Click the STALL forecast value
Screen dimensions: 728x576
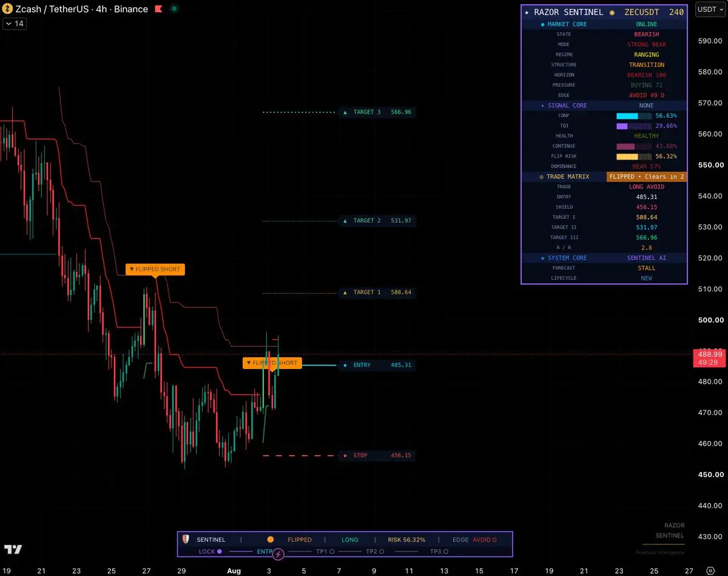(647, 268)
